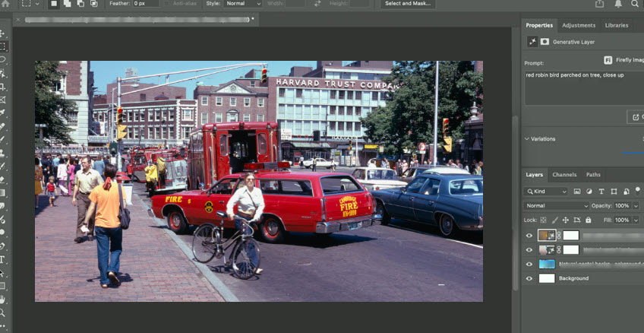Switch to the Libraries tab
The image size is (644, 333).
[617, 25]
